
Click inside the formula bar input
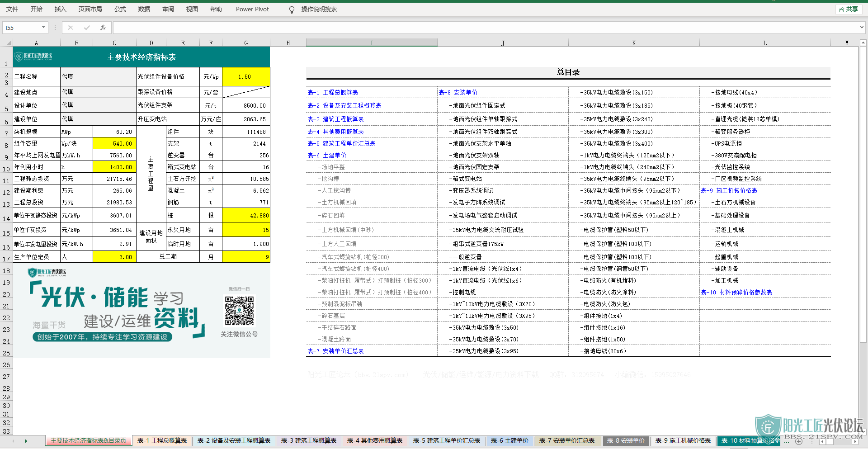(x=486, y=28)
